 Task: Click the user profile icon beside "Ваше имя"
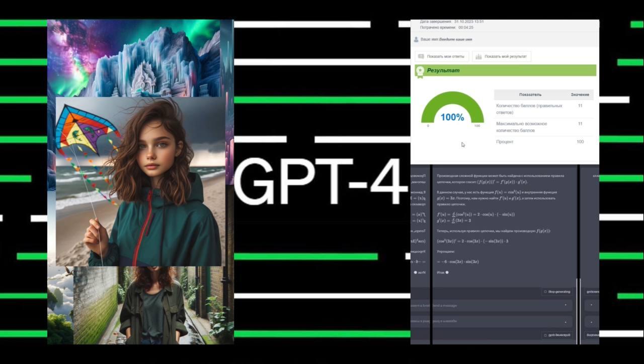416,39
